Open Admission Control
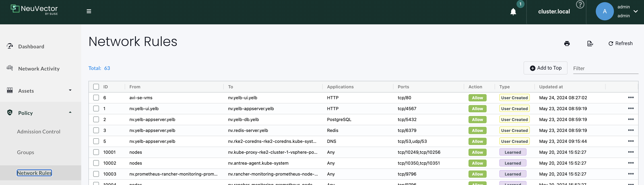 (x=38, y=132)
